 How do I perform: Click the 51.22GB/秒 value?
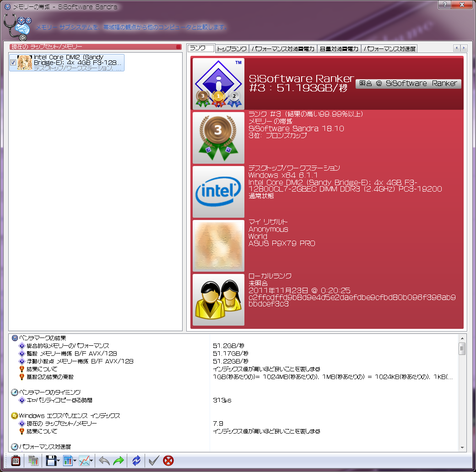(230, 361)
